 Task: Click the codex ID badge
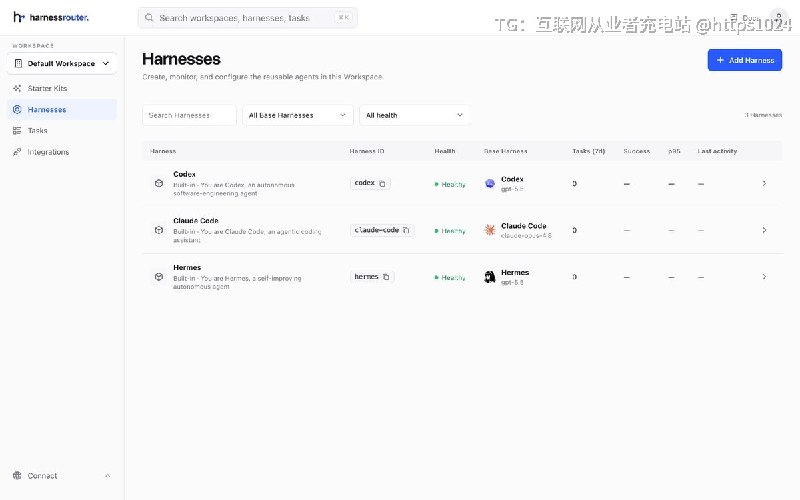pyautogui.click(x=370, y=183)
